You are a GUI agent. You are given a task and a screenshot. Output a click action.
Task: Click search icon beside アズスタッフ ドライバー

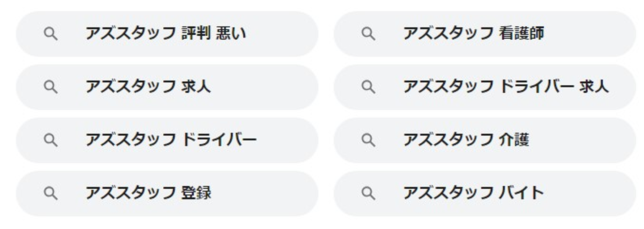click(x=51, y=140)
